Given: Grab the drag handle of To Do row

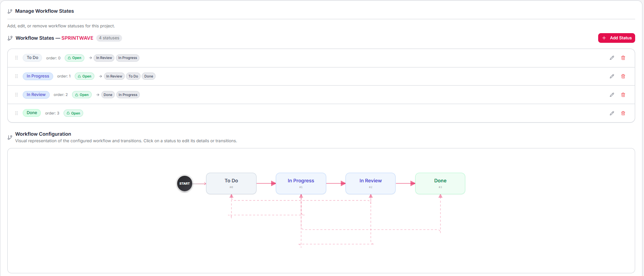Looking at the screenshot, I should coord(17,58).
